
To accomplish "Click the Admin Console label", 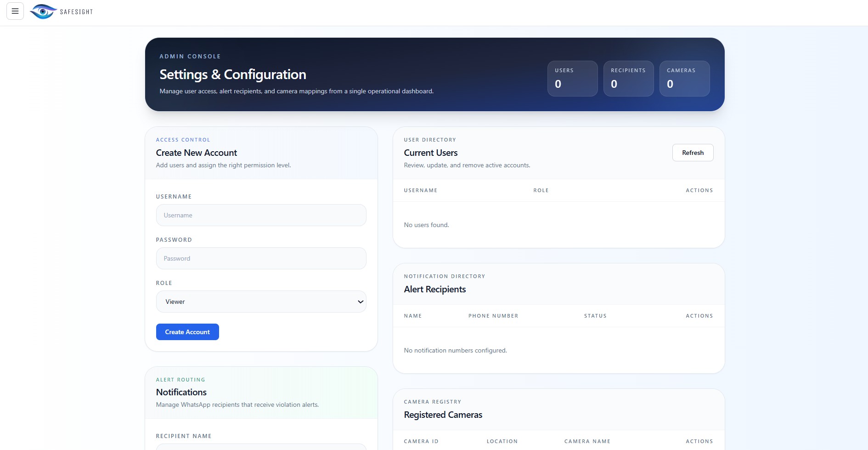I will coord(190,57).
